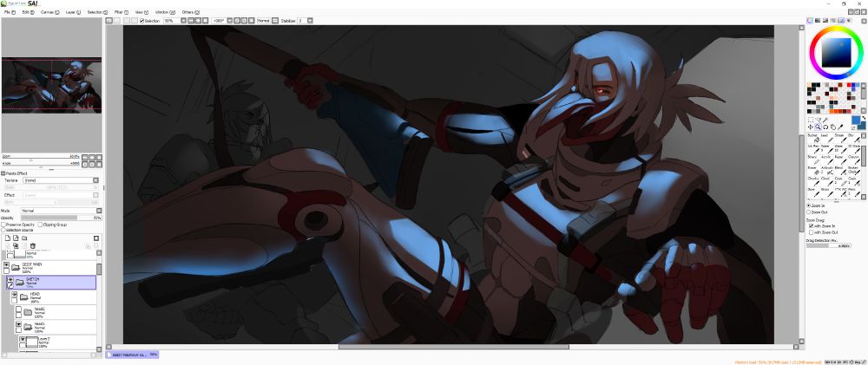Image resolution: width=868 pixels, height=365 pixels.
Task: Select the Ink Pen brush preset
Action: click(812, 149)
